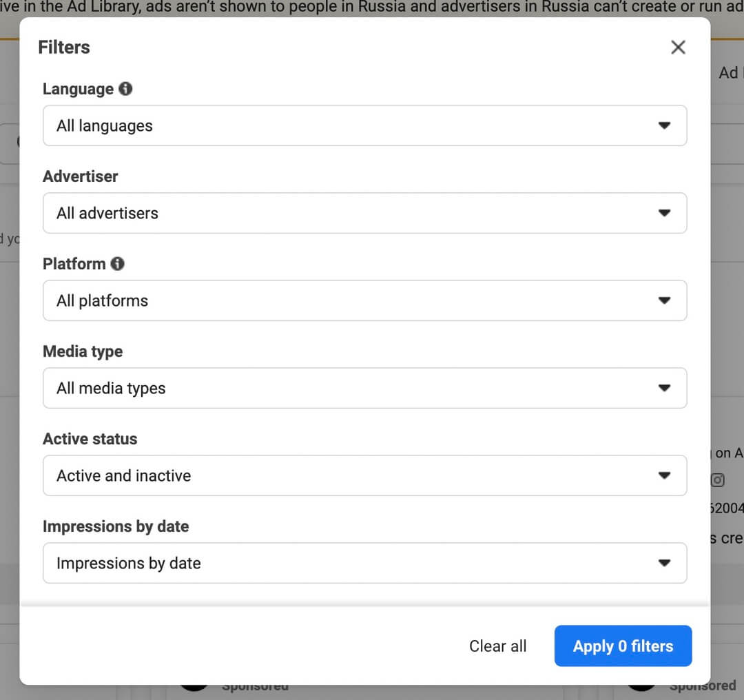Viewport: 744px width, 700px height.
Task: Click the chevron arrow on All advertisers
Action: pyautogui.click(x=665, y=213)
